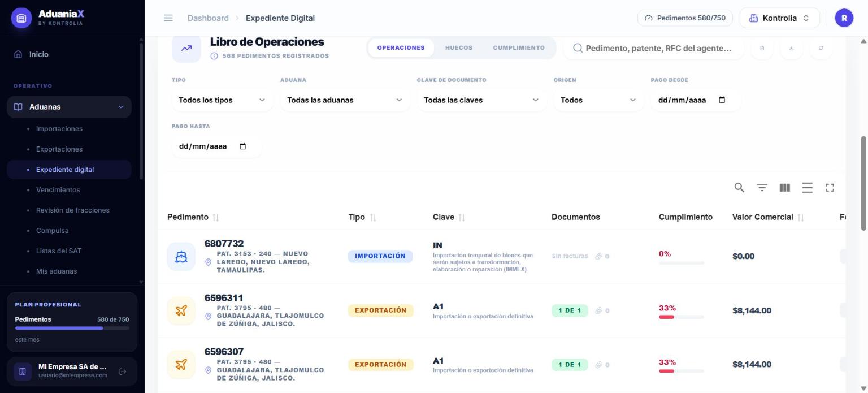The width and height of the screenshot is (868, 393).
Task: Open Importaciones in the sidebar
Action: [59, 129]
